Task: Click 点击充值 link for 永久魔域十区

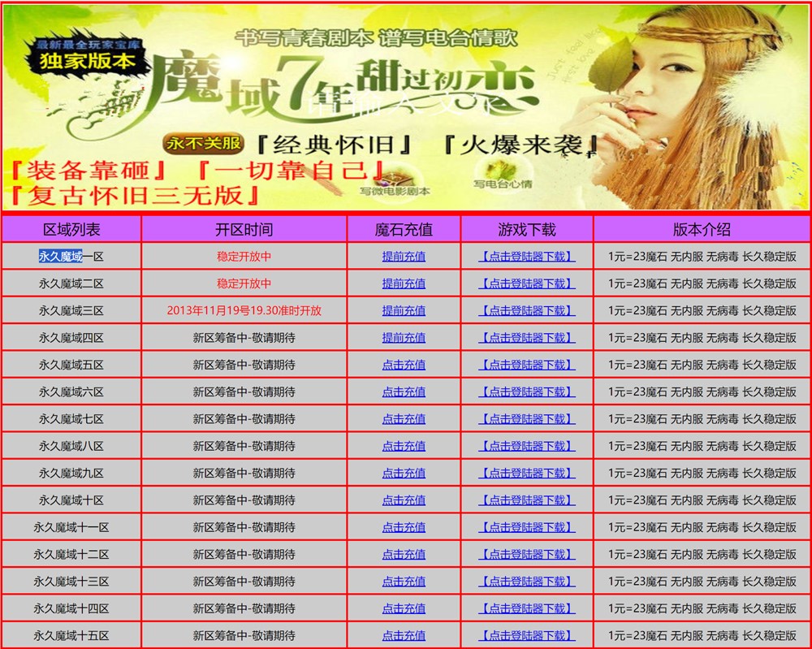Action: tap(404, 500)
